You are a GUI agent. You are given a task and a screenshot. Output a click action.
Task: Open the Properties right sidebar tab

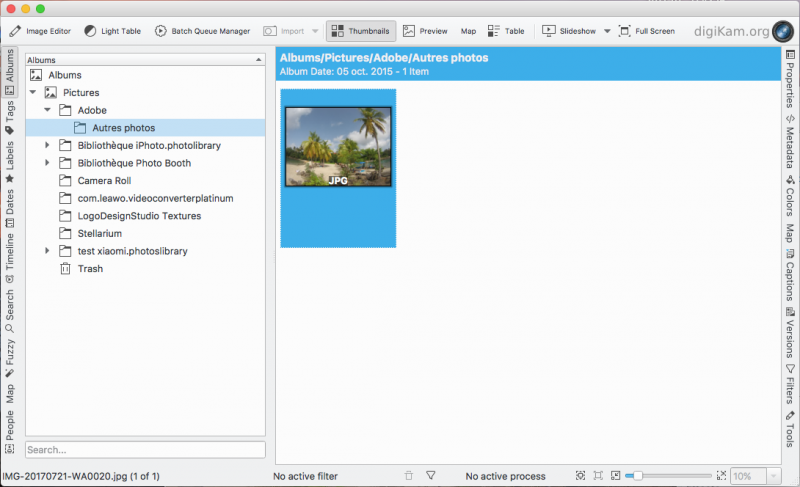(x=790, y=79)
